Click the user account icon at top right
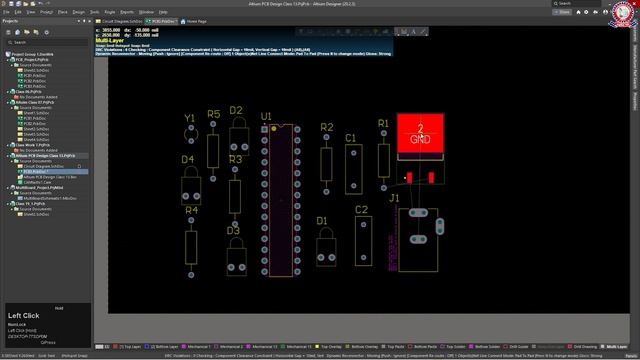640x360 pixels. click(x=605, y=12)
